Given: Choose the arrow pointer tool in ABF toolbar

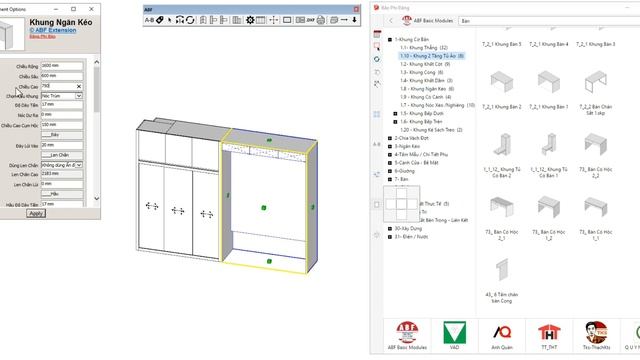Looking at the screenshot, I should tap(170, 20).
